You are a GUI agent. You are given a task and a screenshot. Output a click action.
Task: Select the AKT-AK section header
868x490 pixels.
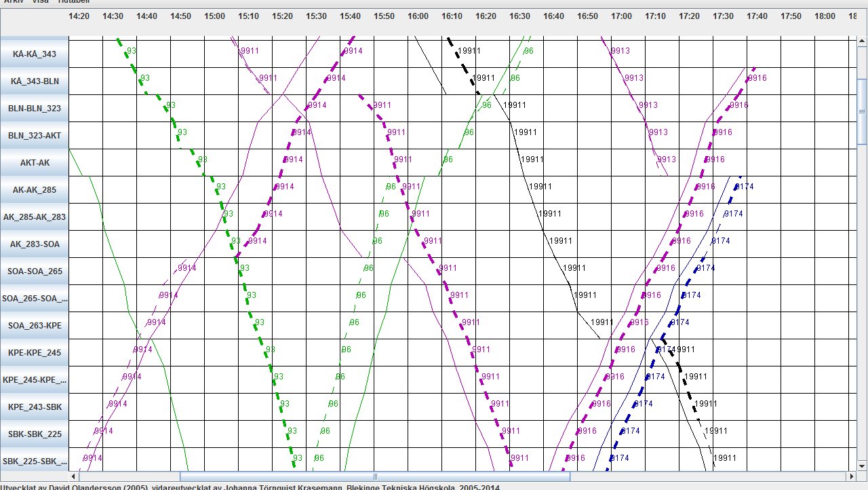pyautogui.click(x=35, y=162)
